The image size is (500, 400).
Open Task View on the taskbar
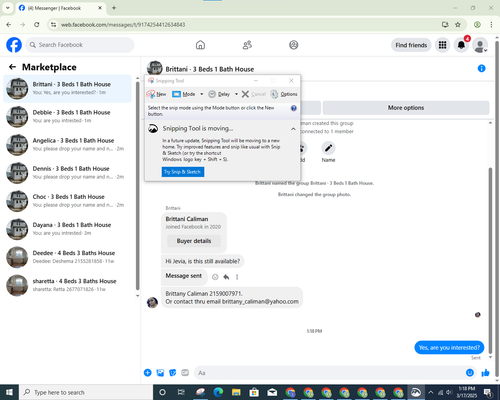(181, 392)
